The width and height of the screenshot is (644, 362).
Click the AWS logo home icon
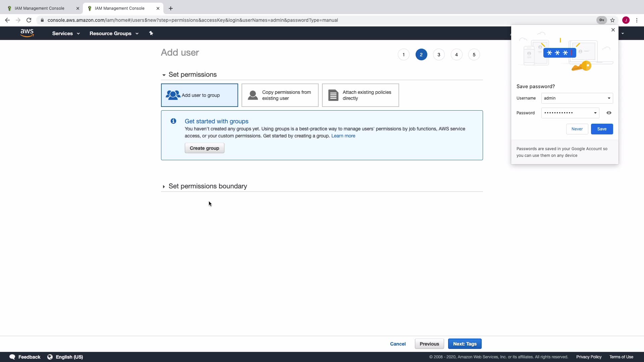point(27,33)
